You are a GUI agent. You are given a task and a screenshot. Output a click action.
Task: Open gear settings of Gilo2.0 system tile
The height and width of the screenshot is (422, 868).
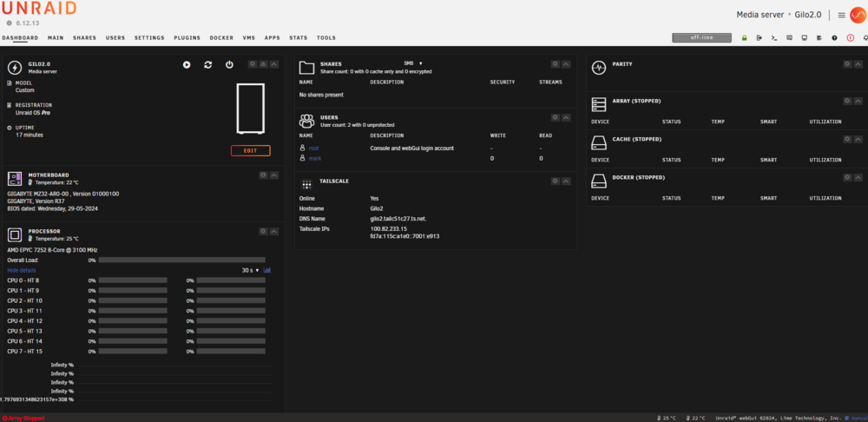[x=253, y=64]
